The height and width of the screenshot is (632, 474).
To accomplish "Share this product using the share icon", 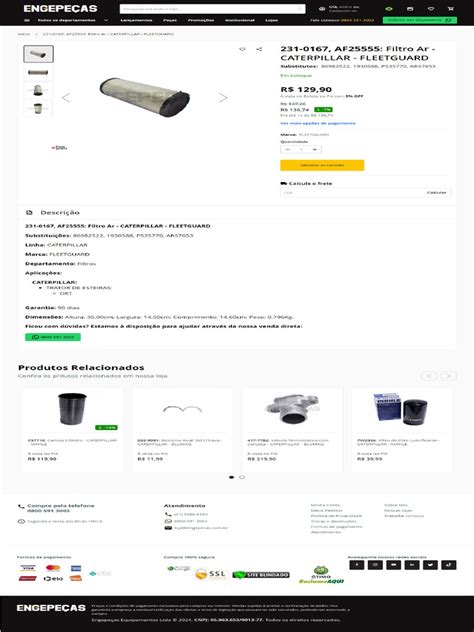I will (259, 49).
